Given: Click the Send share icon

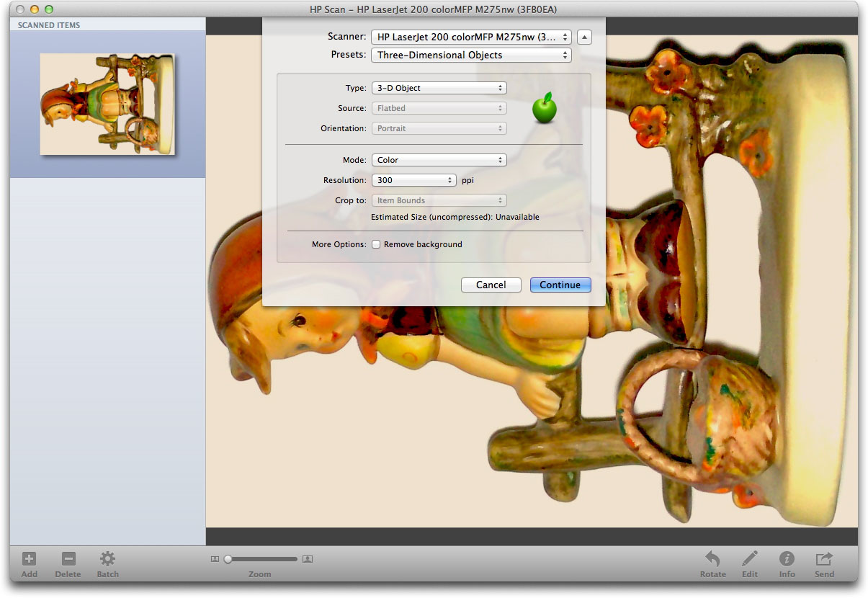Looking at the screenshot, I should (x=824, y=559).
